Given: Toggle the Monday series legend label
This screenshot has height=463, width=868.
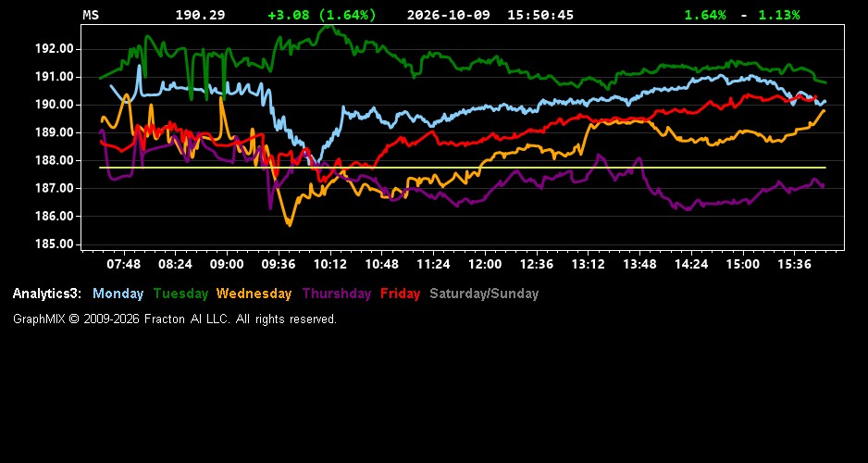Looking at the screenshot, I should pyautogui.click(x=118, y=294).
